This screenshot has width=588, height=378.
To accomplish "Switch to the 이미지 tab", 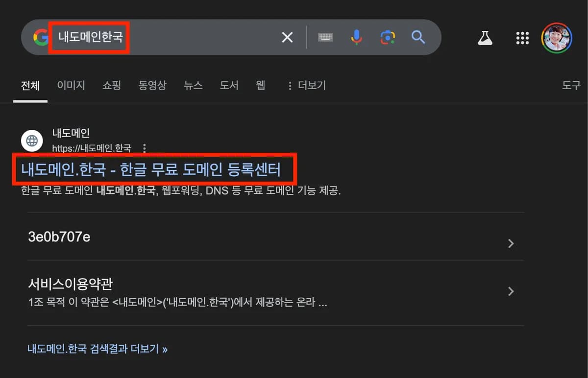I will (x=71, y=86).
